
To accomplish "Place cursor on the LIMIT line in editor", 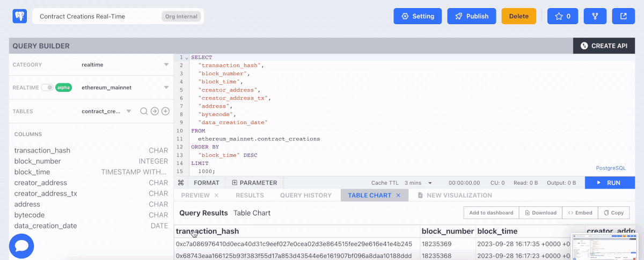I will pos(200,163).
